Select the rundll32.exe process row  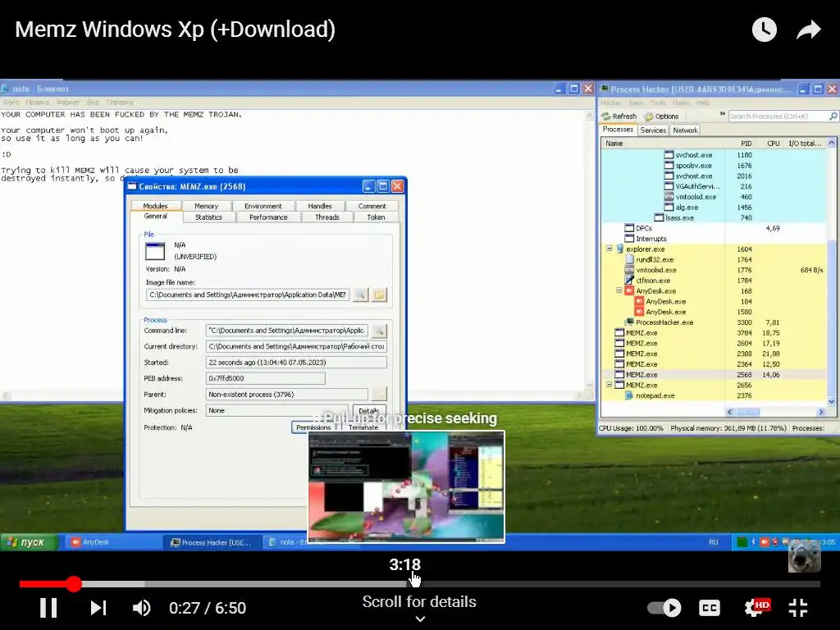(x=714, y=259)
